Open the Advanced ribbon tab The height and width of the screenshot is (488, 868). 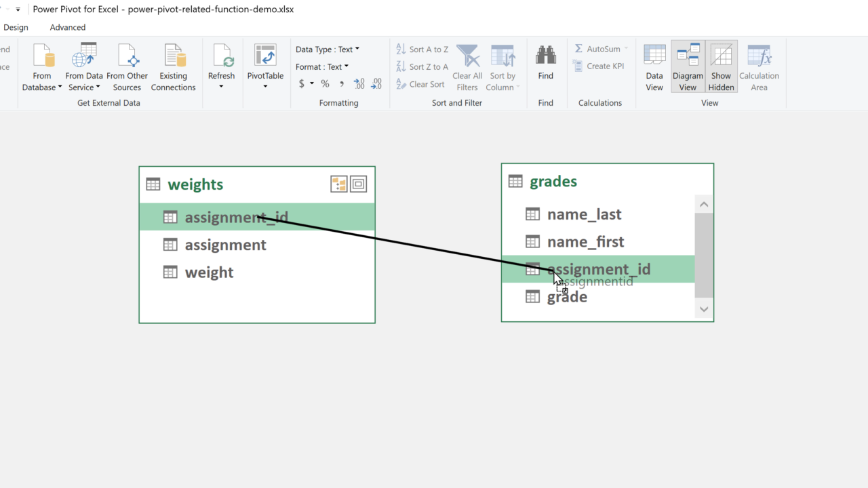(x=68, y=28)
